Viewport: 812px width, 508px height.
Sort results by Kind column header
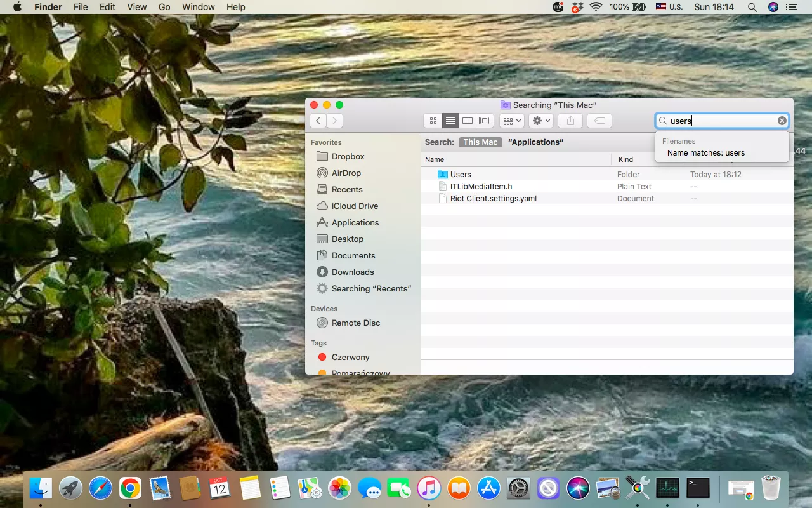click(625, 159)
